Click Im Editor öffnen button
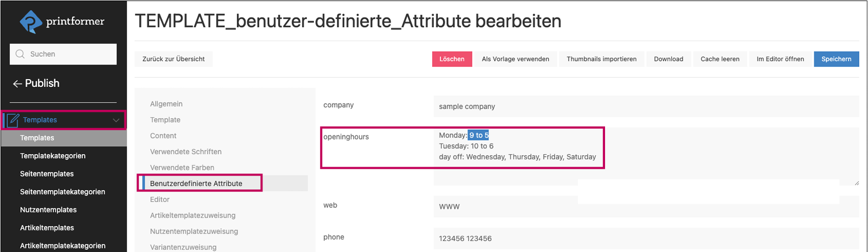Viewport: 868px width, 252px height. tap(780, 59)
